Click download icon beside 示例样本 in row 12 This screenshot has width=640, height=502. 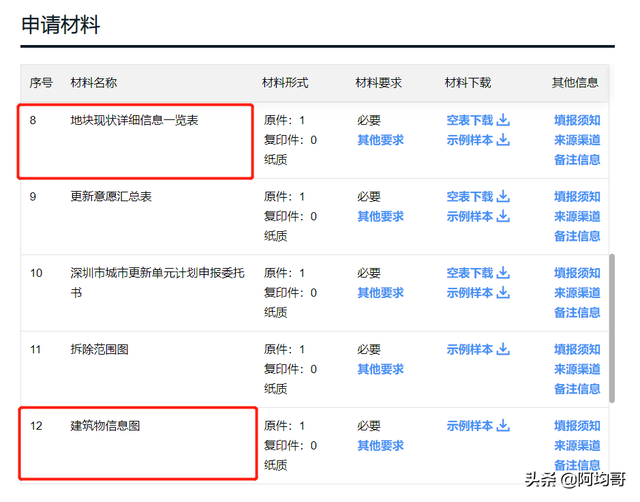pyautogui.click(x=503, y=425)
